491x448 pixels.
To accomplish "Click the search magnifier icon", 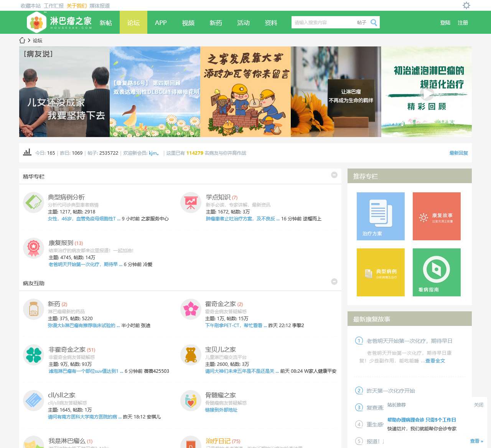I will (x=373, y=23).
